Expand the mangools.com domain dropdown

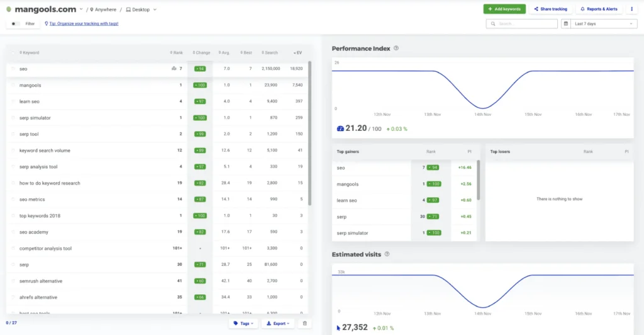tap(81, 9)
